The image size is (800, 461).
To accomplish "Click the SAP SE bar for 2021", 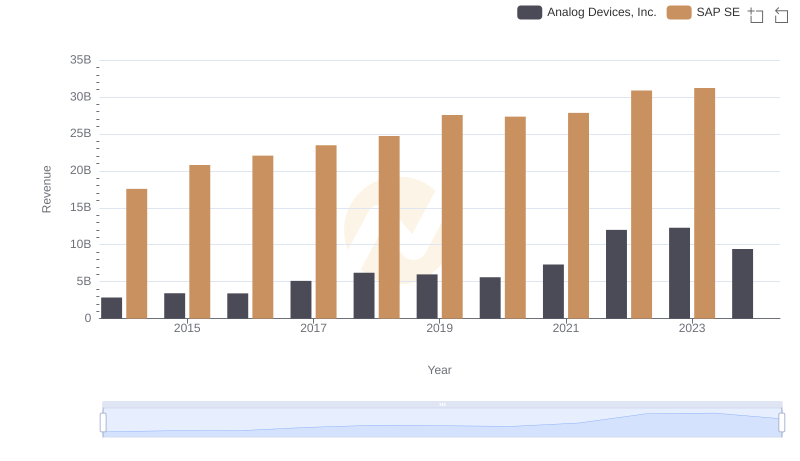I will (578, 216).
